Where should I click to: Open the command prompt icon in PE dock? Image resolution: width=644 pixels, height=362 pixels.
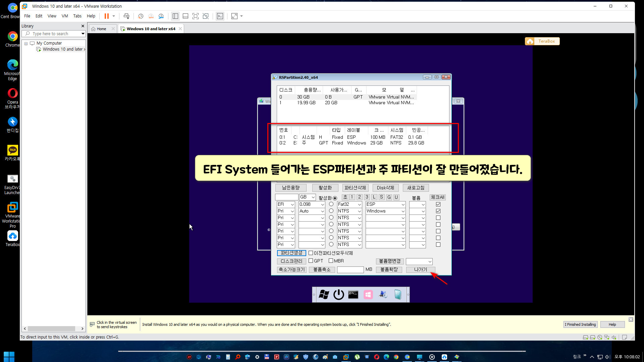click(x=353, y=295)
